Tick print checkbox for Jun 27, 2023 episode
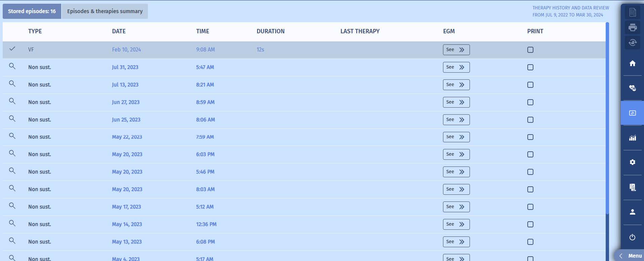This screenshot has width=644, height=261. (x=530, y=102)
